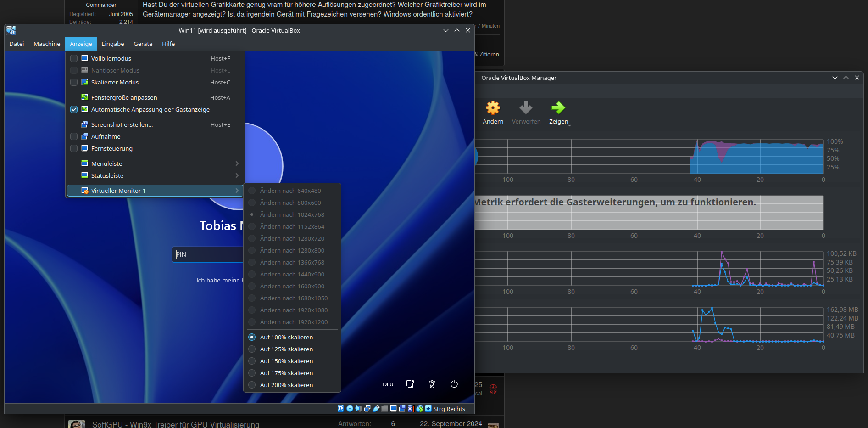This screenshot has width=868, height=428.
Task: Click the audio status bar icon
Action: coord(358,409)
